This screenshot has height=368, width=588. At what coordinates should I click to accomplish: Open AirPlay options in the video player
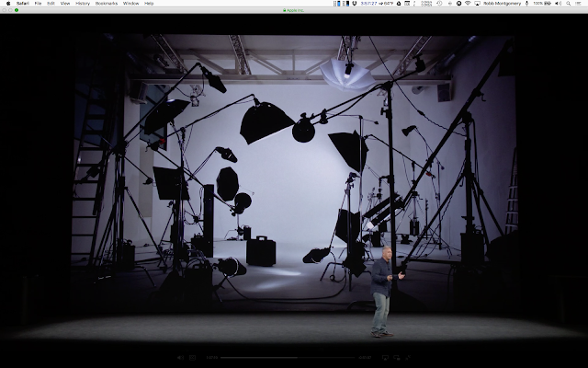(x=385, y=358)
